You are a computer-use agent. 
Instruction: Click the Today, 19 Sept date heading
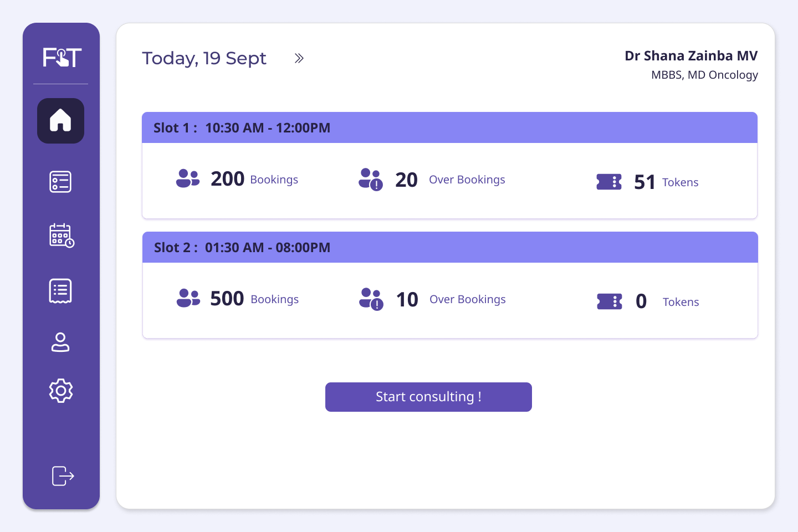[204, 58]
